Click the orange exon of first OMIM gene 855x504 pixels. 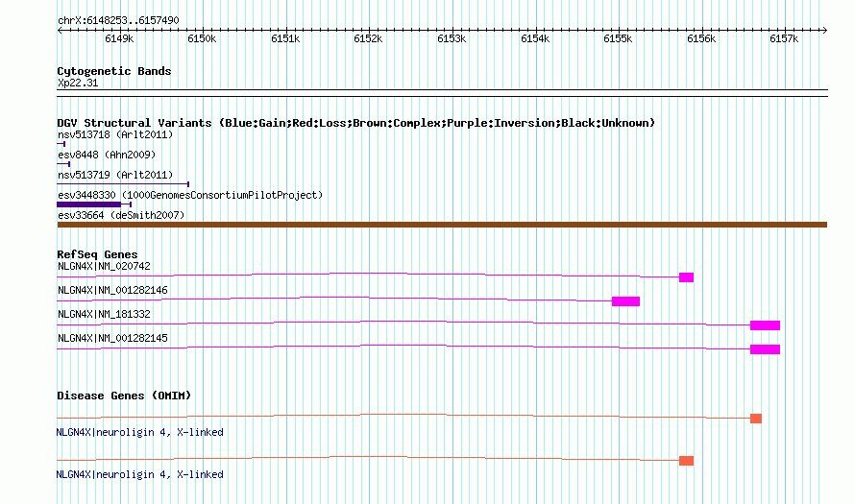coord(756,419)
